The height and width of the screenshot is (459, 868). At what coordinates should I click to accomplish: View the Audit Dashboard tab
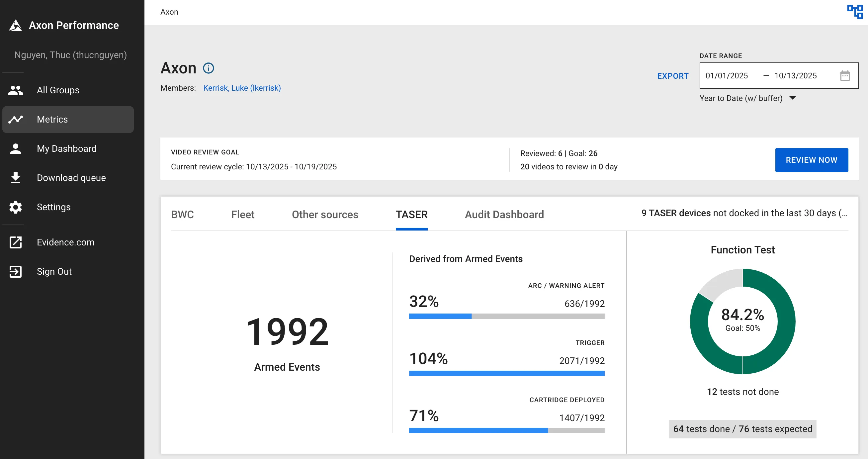tap(504, 215)
